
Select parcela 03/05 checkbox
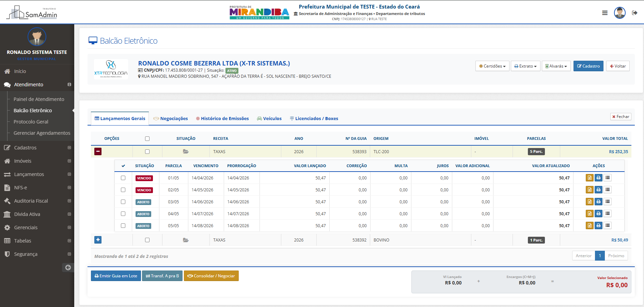pos(123,202)
